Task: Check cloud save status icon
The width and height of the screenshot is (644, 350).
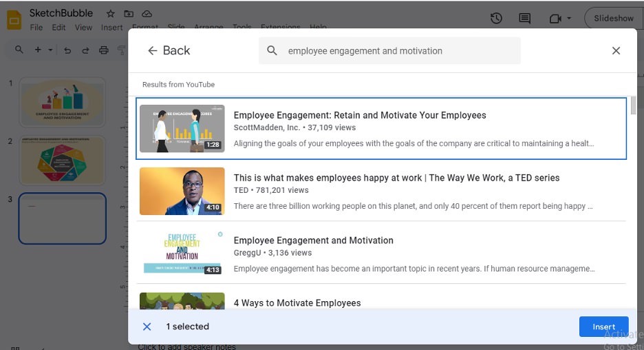Action: coord(147,14)
